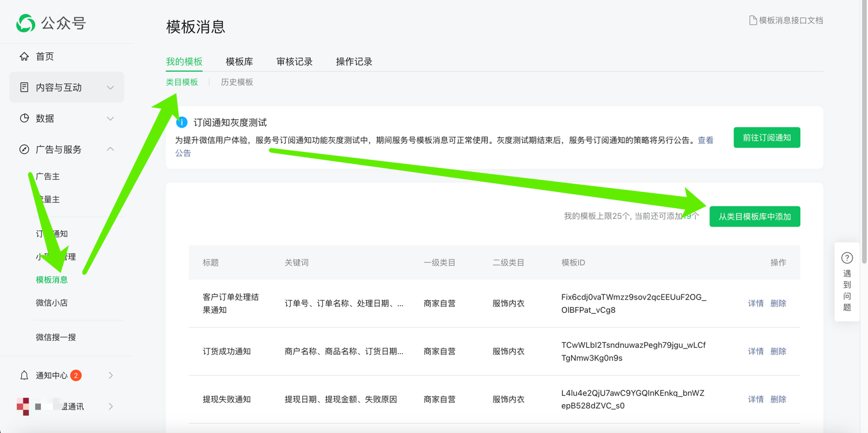This screenshot has width=868, height=433.
Task: Switch to the 模板库 tab
Action: click(x=239, y=62)
